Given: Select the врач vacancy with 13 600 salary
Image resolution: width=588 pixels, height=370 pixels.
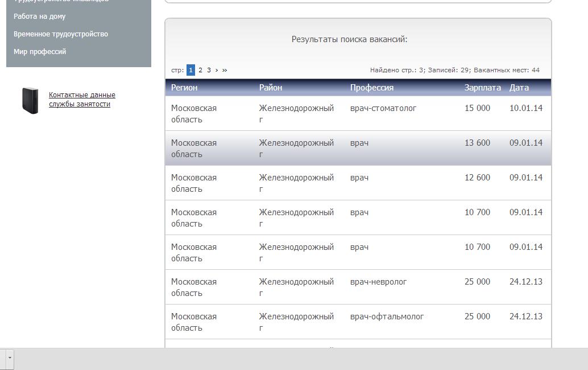Looking at the screenshot, I should pyautogui.click(x=359, y=143).
